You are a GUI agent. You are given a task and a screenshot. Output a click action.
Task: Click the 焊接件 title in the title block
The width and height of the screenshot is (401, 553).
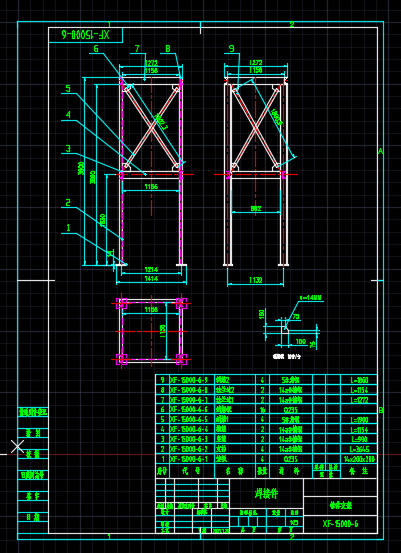coord(266,494)
